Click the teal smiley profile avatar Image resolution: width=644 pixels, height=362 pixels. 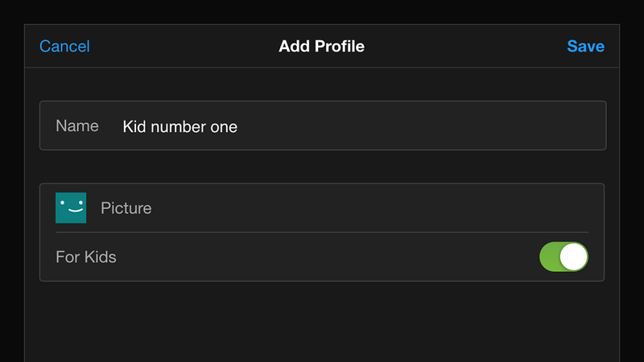coord(71,208)
